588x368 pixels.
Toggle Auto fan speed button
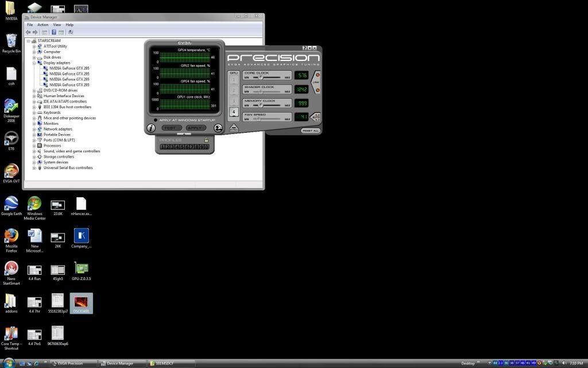(x=316, y=117)
